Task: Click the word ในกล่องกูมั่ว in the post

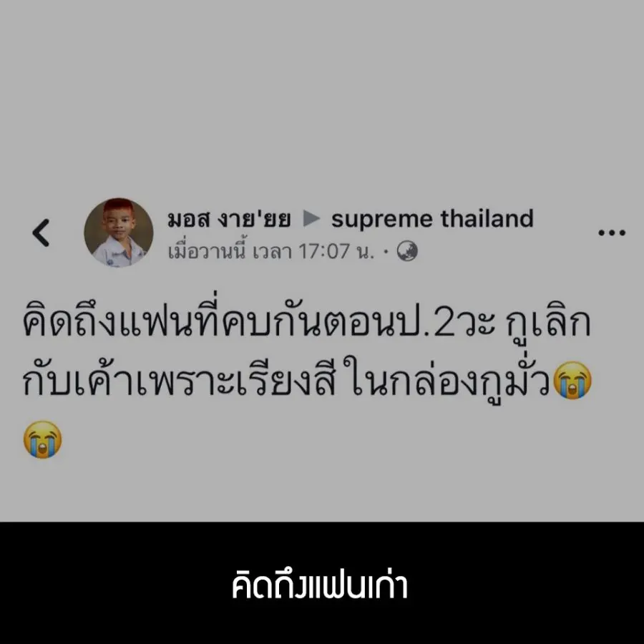Action: [x=447, y=382]
